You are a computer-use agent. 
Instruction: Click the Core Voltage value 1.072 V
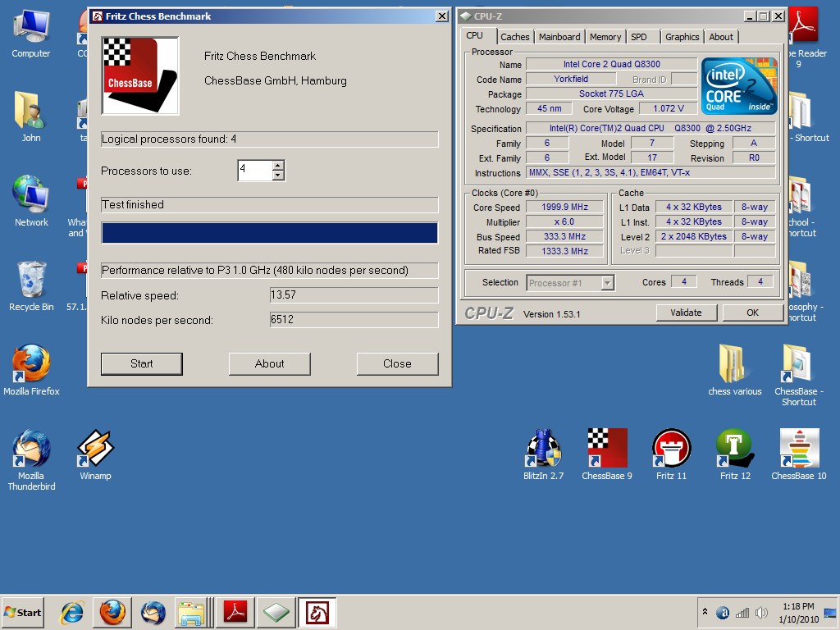click(x=668, y=109)
